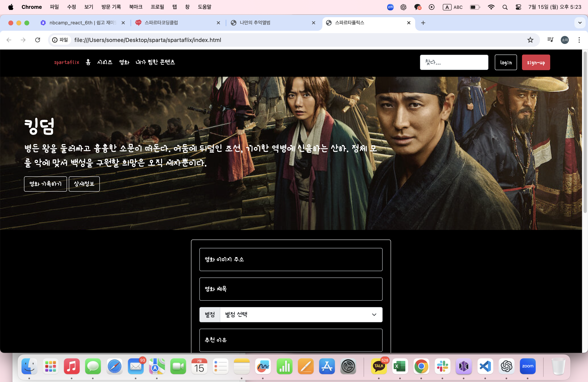The image size is (588, 382).
Task: Open Control Center in menu bar
Action: [518, 7]
